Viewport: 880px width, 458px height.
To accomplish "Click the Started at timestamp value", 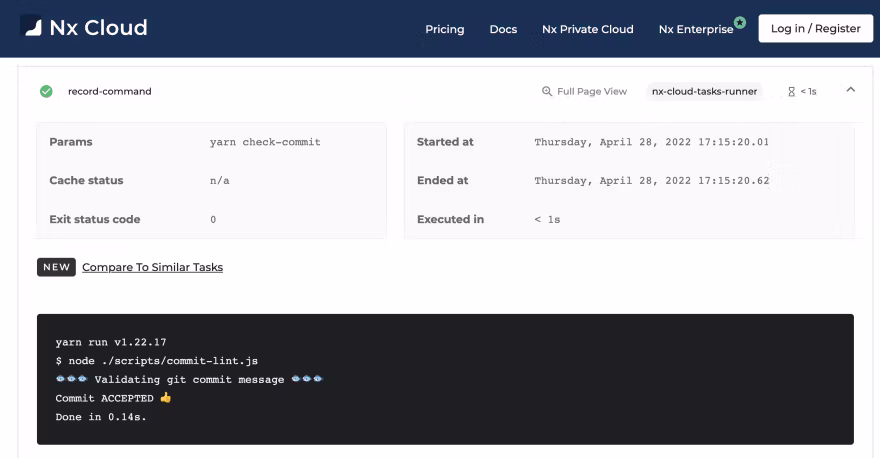I will (651, 142).
